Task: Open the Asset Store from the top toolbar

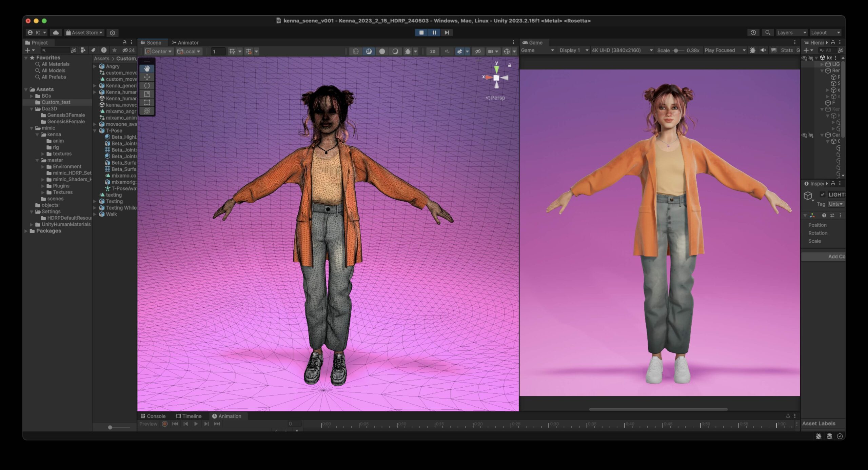Action: [x=84, y=33]
